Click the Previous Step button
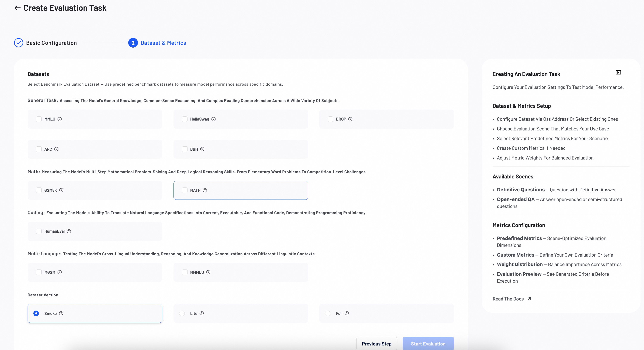 click(377, 344)
